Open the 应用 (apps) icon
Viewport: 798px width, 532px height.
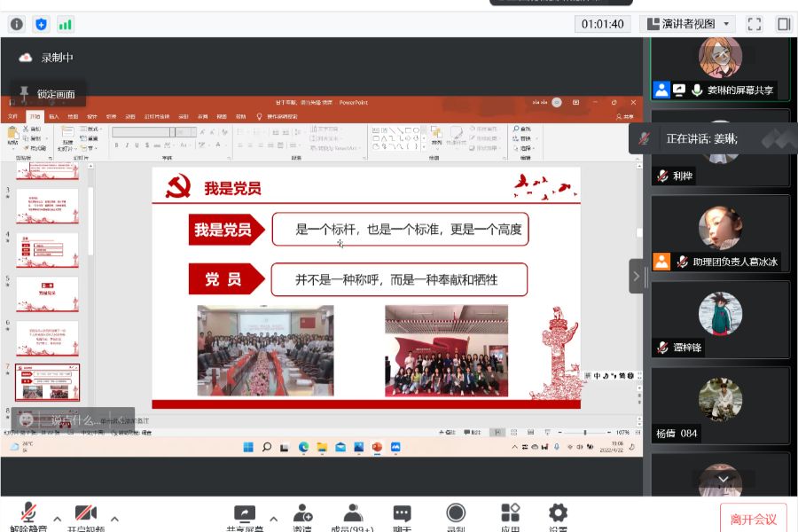(x=510, y=514)
